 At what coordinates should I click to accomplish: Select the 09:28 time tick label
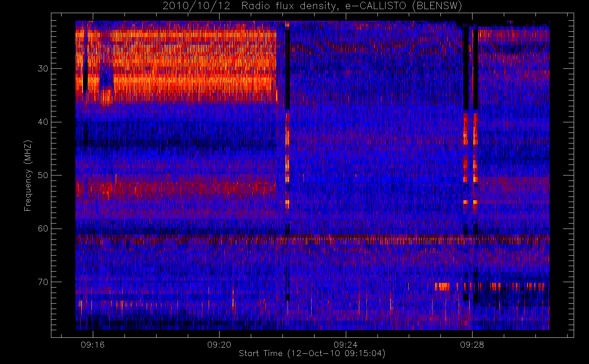[x=472, y=345]
